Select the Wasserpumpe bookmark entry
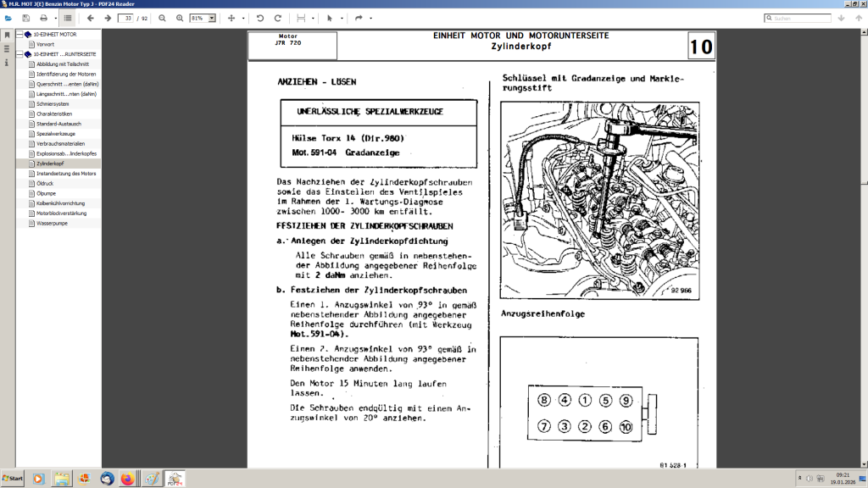The height and width of the screenshot is (488, 868). pos(52,224)
